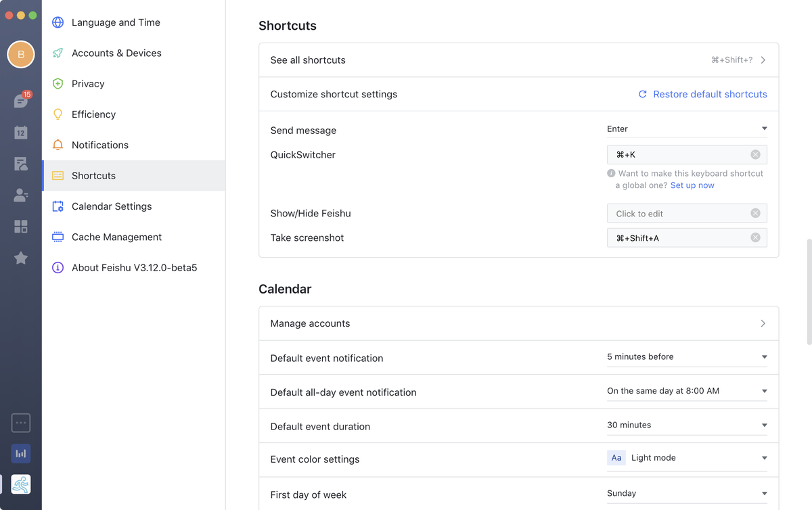This screenshot has height=510, width=812.
Task: Open the Favorites star icon
Action: pos(21,258)
